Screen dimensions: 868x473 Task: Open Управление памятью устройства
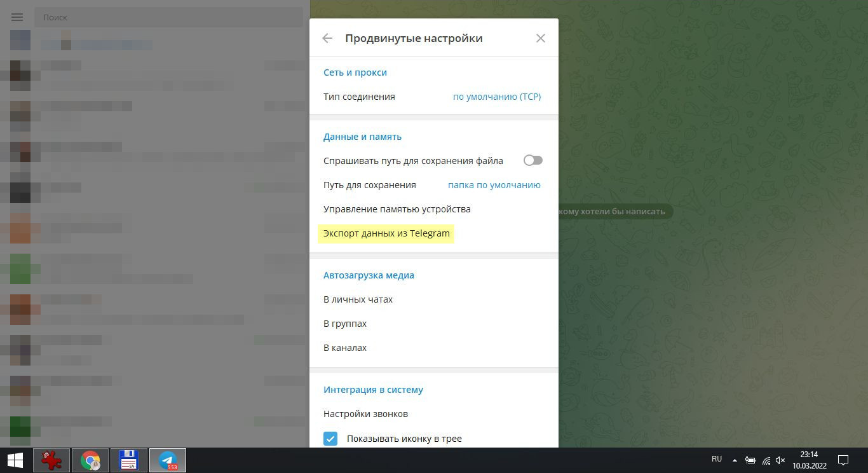[397, 209]
